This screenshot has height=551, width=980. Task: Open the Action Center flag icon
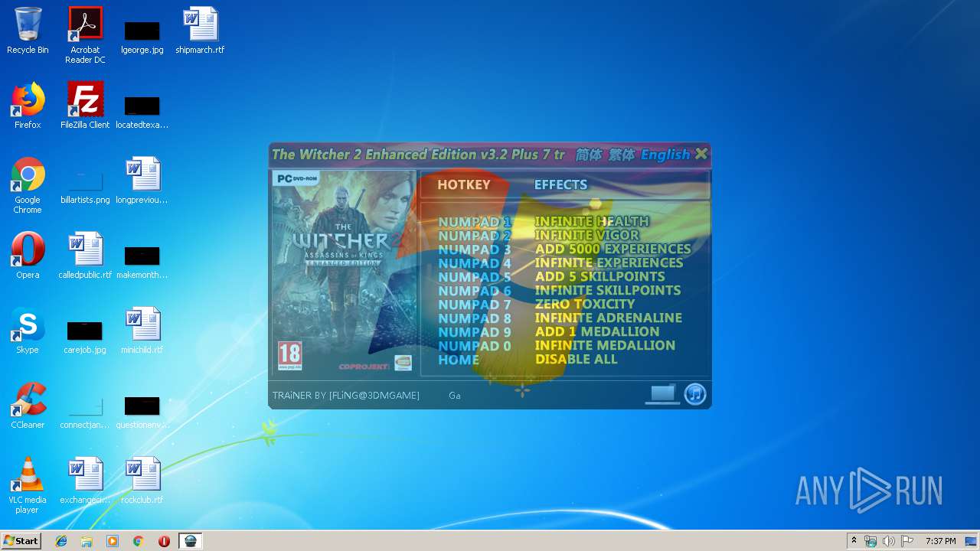[906, 541]
